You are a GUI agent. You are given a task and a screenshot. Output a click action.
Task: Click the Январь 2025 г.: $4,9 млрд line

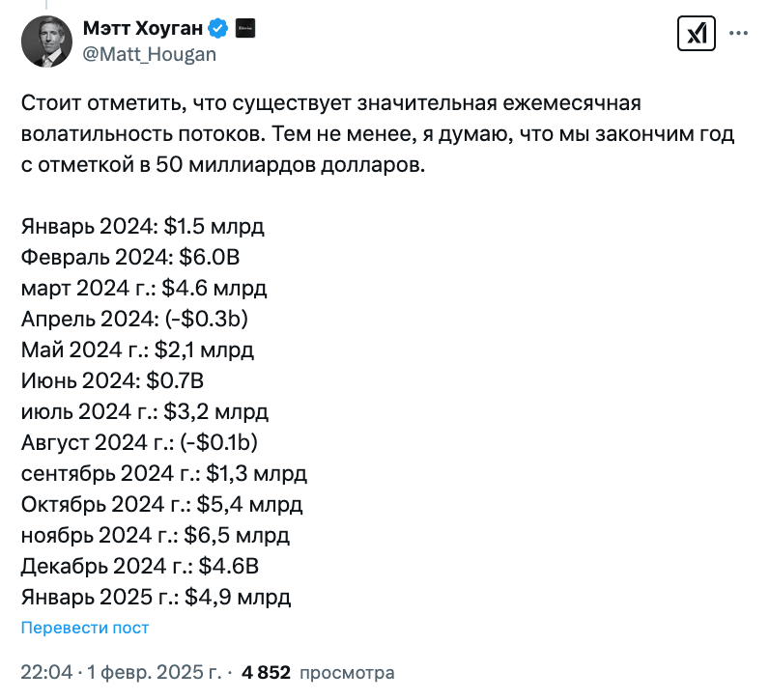click(157, 598)
